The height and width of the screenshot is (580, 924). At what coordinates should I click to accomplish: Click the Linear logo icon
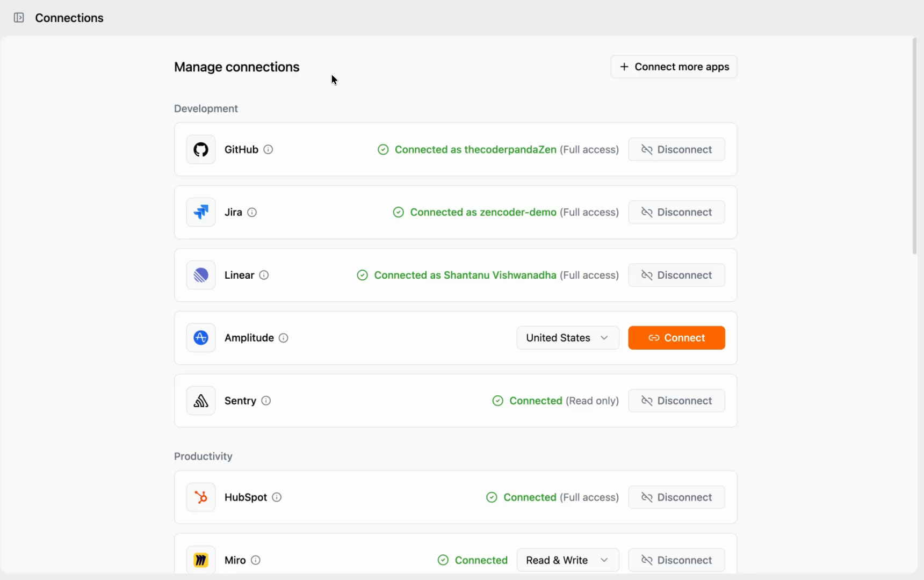click(201, 275)
